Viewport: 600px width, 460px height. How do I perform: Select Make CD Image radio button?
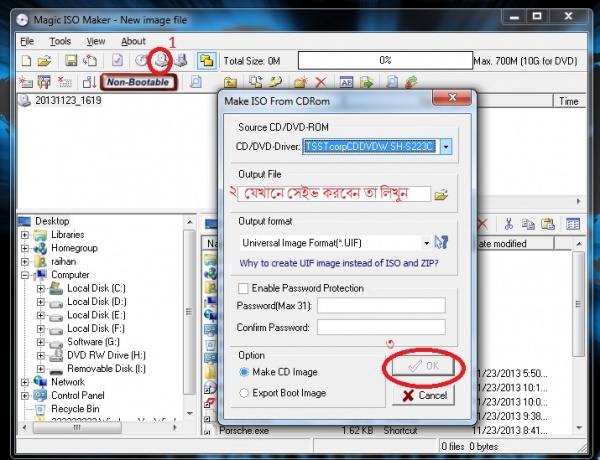[x=244, y=372]
